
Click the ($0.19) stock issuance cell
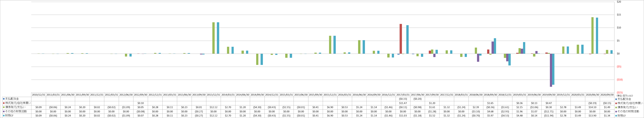click(x=592, y=103)
